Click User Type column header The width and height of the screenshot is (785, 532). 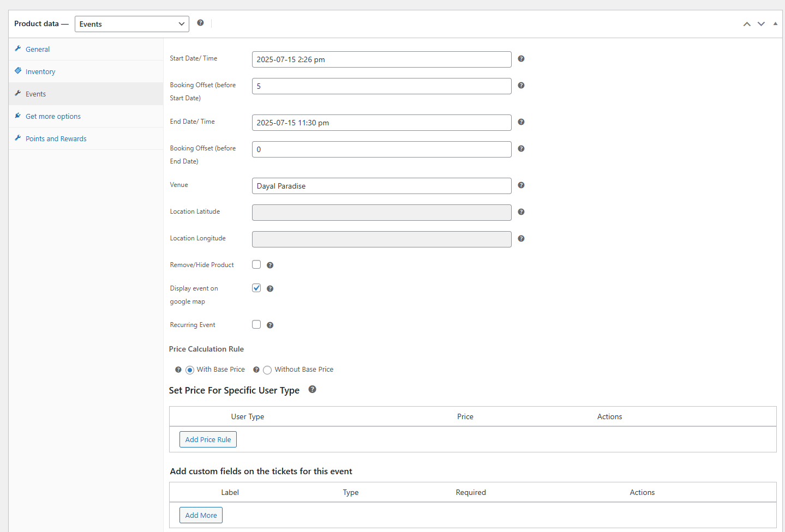(x=248, y=416)
